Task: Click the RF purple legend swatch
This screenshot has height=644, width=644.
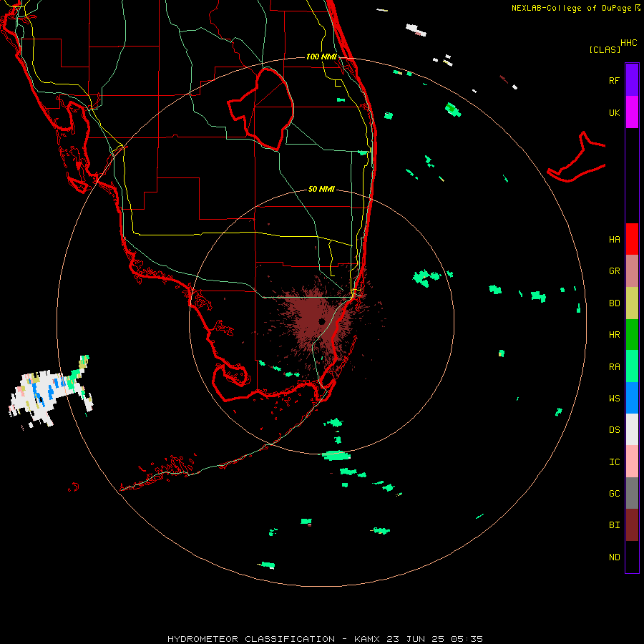Action: pos(632,79)
